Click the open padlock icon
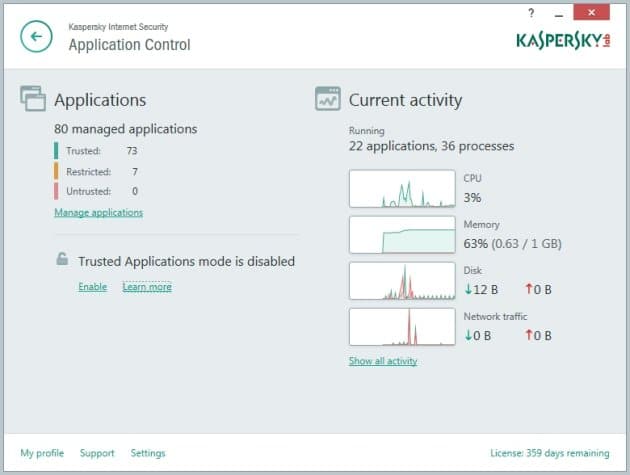This screenshot has width=630, height=475. (x=62, y=258)
